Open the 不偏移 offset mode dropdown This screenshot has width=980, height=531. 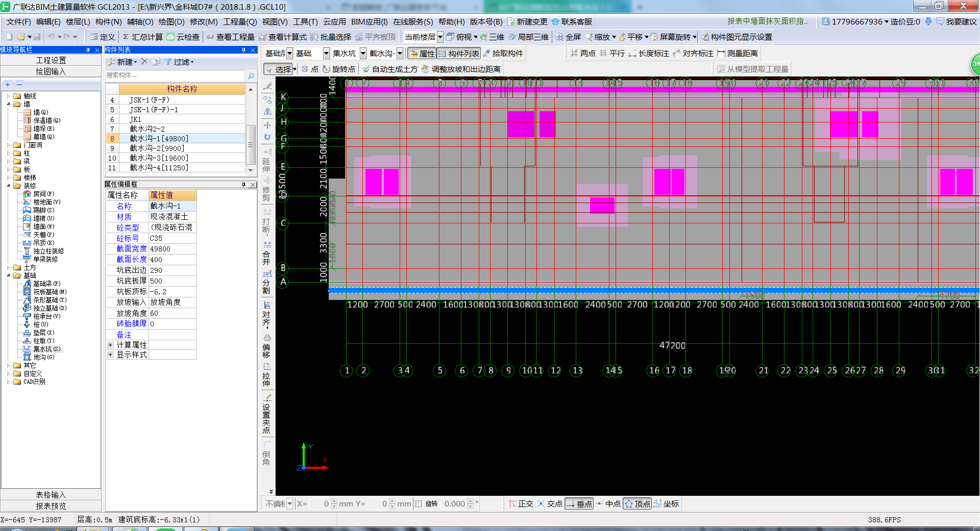tap(289, 503)
